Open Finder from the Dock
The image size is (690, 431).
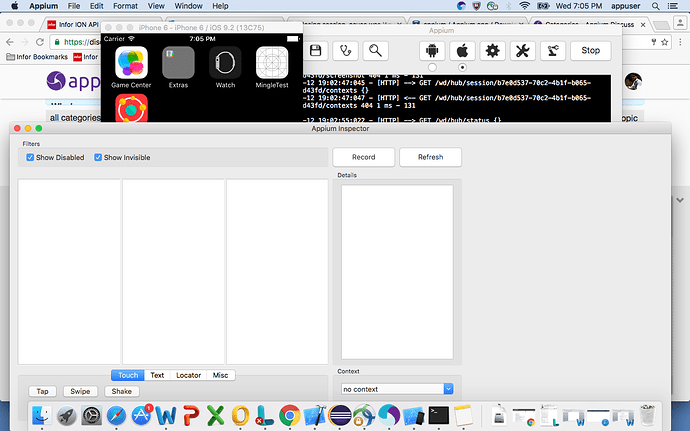click(41, 415)
